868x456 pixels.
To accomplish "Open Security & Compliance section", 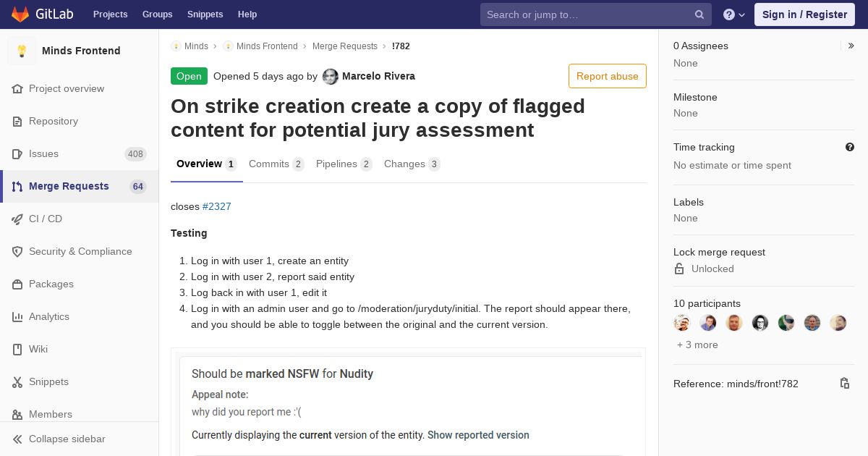I will pyautogui.click(x=80, y=252).
